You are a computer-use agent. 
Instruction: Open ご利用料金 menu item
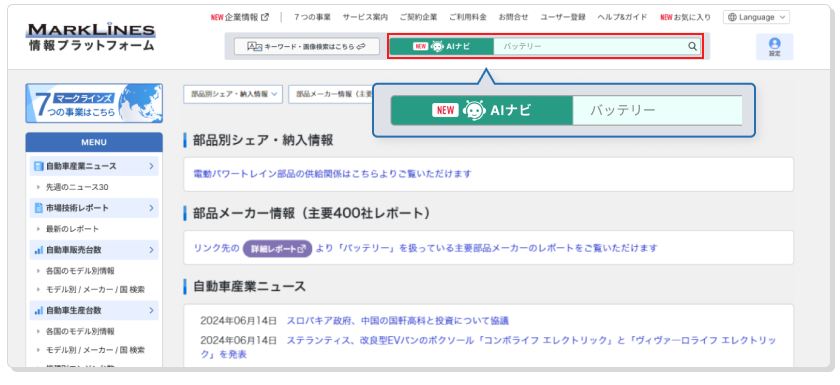(x=468, y=17)
